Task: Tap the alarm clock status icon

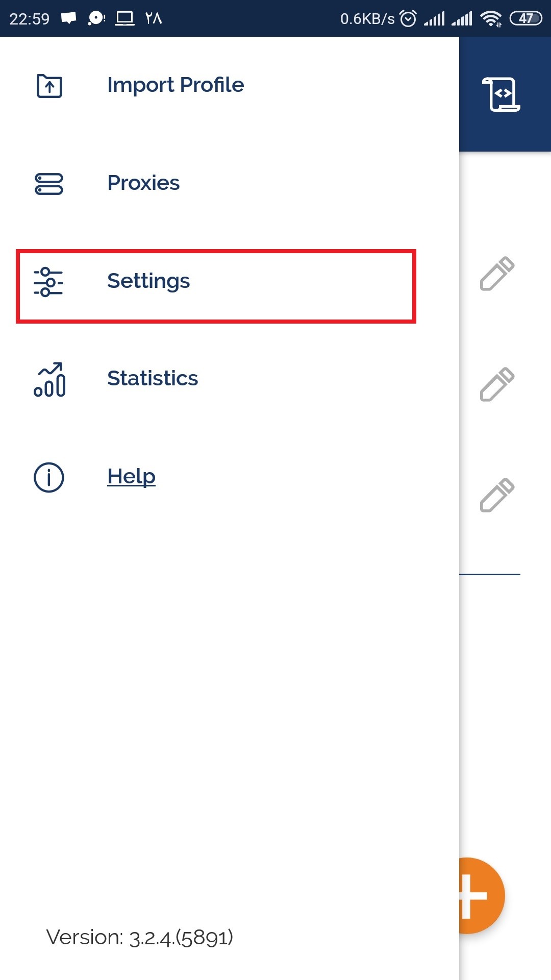Action: [408, 19]
